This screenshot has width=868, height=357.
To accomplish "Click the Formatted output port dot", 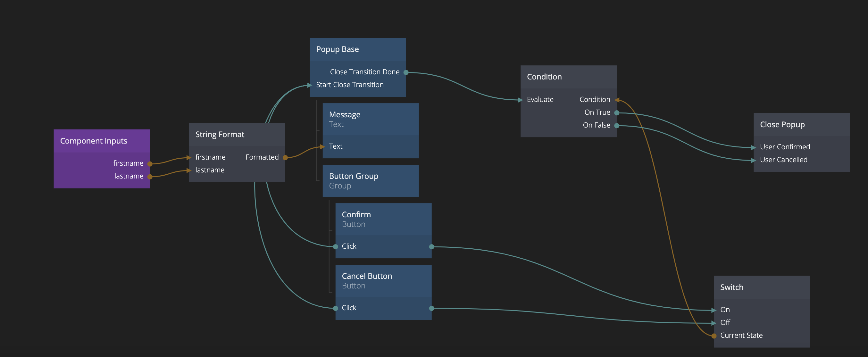I will [x=285, y=158].
